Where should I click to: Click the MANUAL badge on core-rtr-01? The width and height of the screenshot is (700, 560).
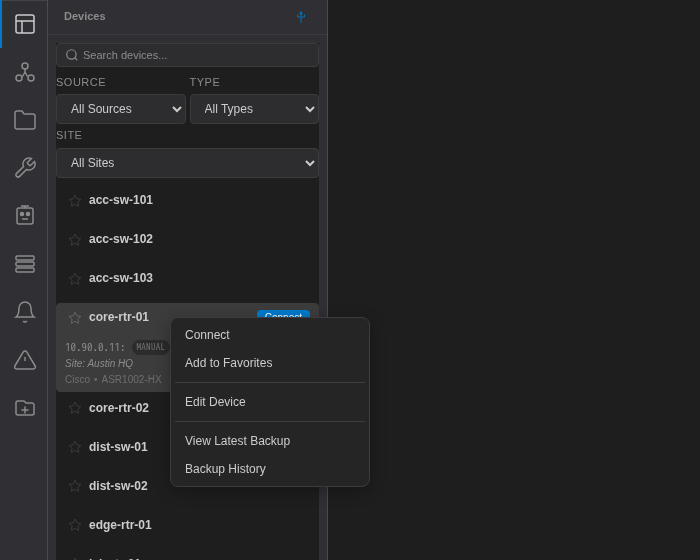click(x=150, y=347)
